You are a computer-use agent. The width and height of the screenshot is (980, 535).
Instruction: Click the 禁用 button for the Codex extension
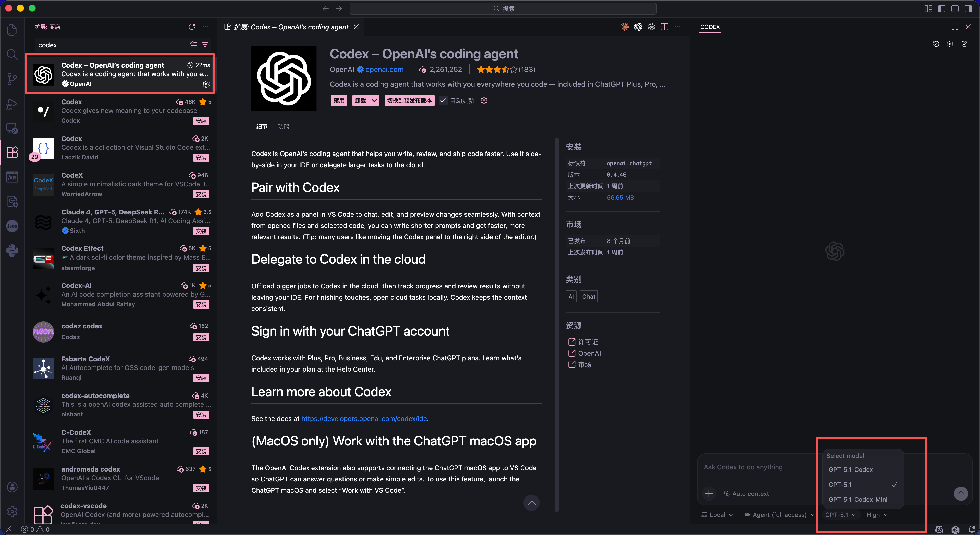point(339,100)
